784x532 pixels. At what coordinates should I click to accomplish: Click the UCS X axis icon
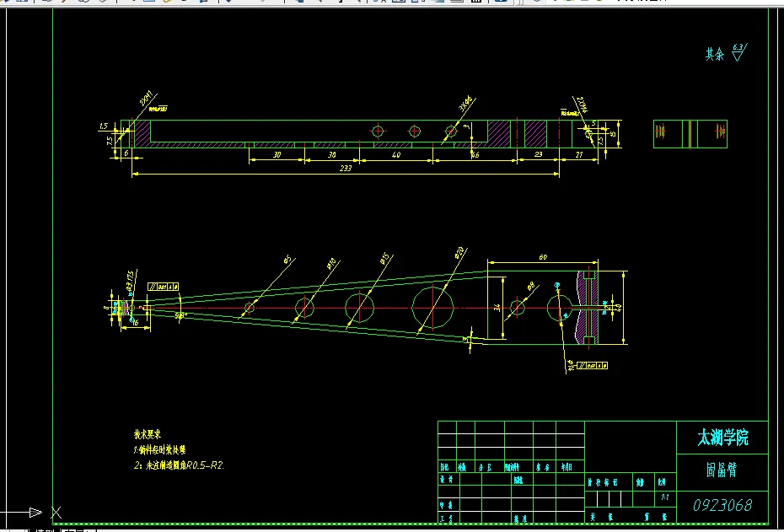click(33, 512)
